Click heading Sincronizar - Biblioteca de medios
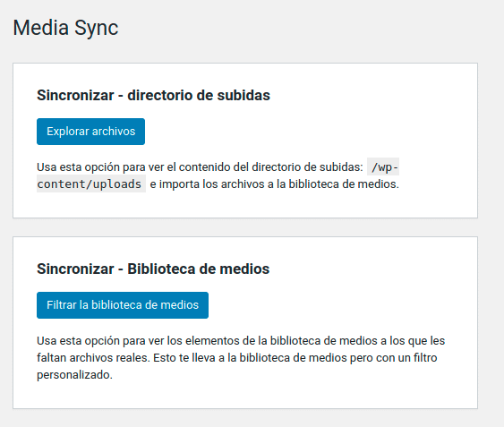This screenshot has width=504, height=427. (153, 269)
